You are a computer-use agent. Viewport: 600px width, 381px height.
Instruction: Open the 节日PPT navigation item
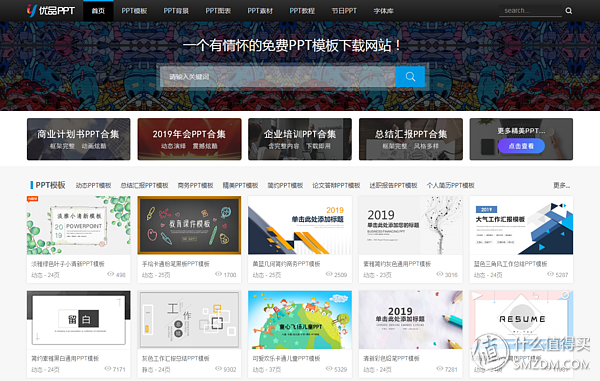coord(344,11)
